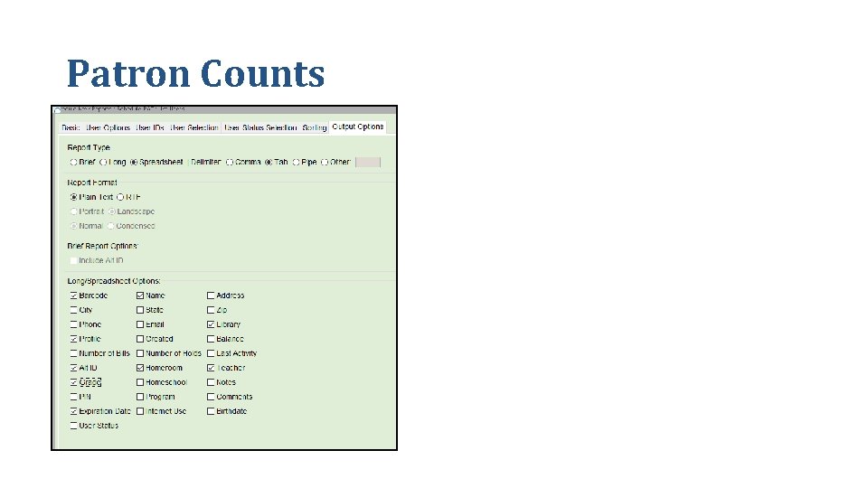Set delimiter to Tab
Image resolution: width=868 pixels, height=488 pixels.
tap(269, 162)
